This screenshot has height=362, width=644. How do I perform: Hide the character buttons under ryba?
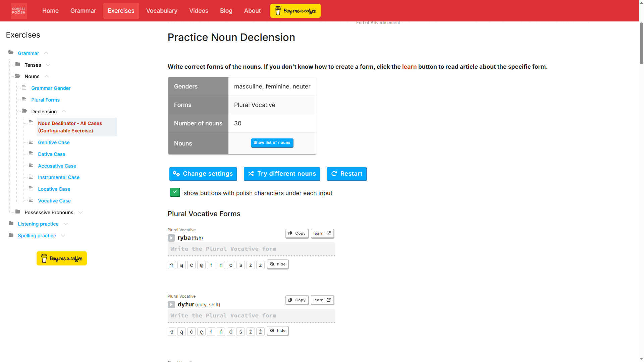click(277, 264)
